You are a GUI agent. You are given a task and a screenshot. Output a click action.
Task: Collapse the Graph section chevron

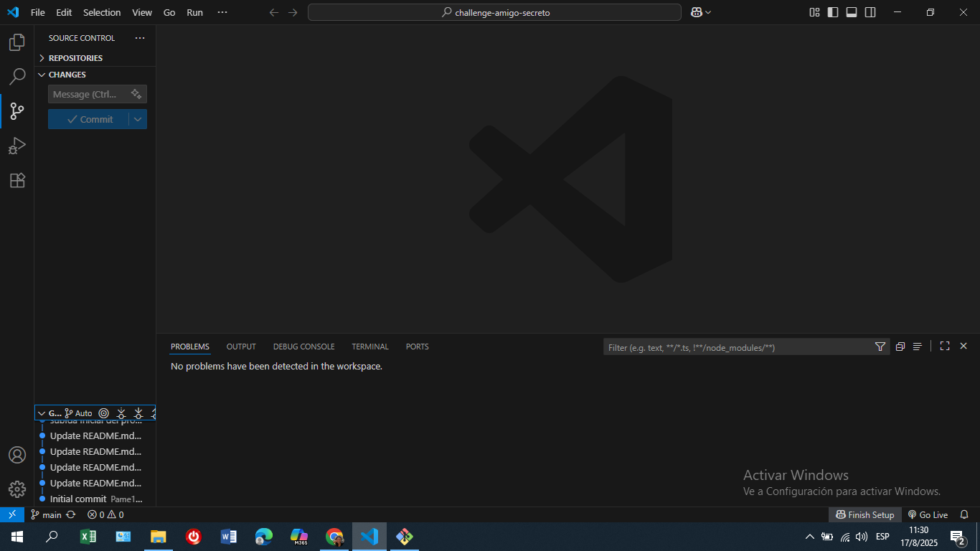[42, 413]
